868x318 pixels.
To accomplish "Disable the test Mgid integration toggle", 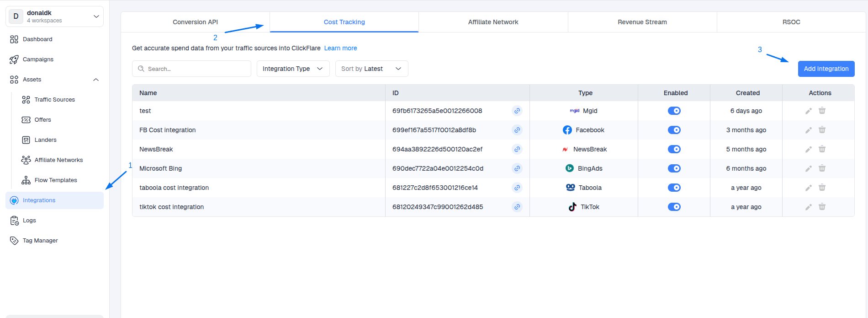I will [674, 111].
